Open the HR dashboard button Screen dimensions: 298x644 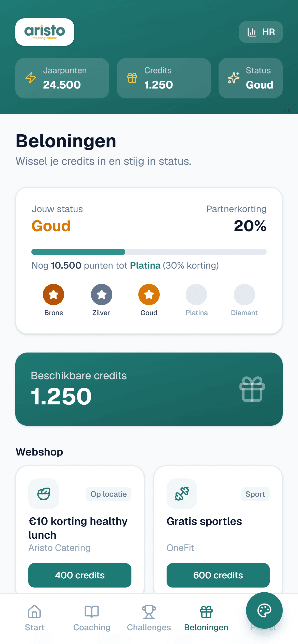[x=261, y=32]
